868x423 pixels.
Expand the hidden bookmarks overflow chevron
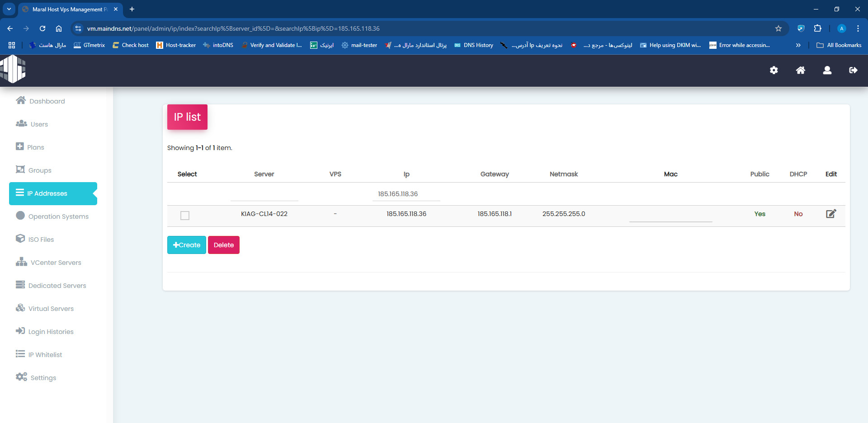click(798, 45)
